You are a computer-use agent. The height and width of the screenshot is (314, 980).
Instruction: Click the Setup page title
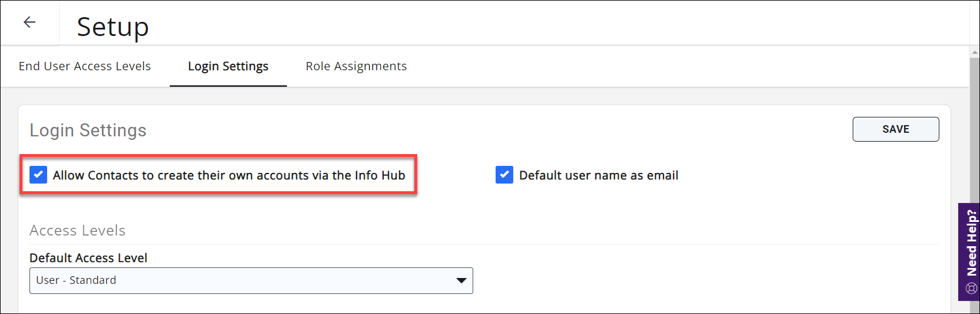[x=113, y=27]
